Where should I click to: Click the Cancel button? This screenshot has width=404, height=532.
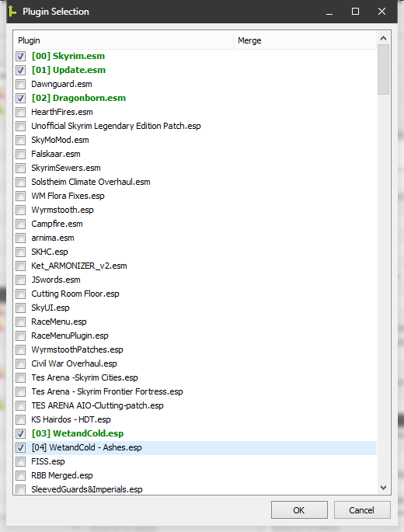362,510
